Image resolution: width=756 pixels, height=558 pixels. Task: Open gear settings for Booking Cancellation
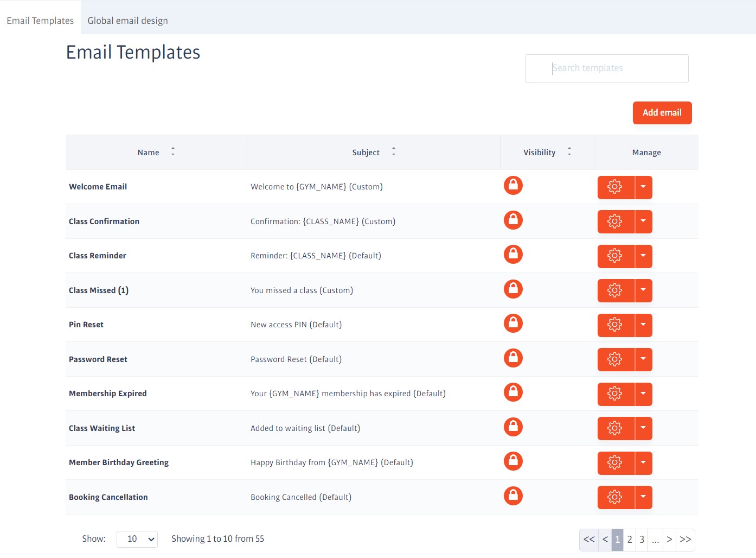(x=616, y=497)
